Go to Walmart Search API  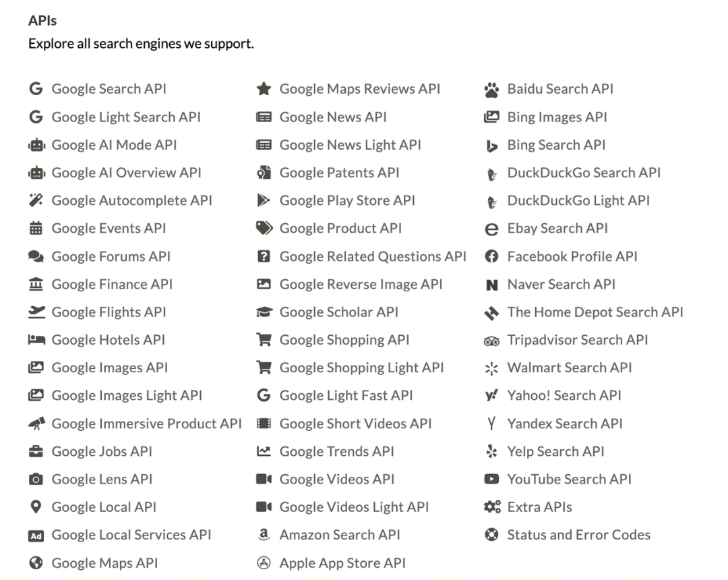coord(570,368)
